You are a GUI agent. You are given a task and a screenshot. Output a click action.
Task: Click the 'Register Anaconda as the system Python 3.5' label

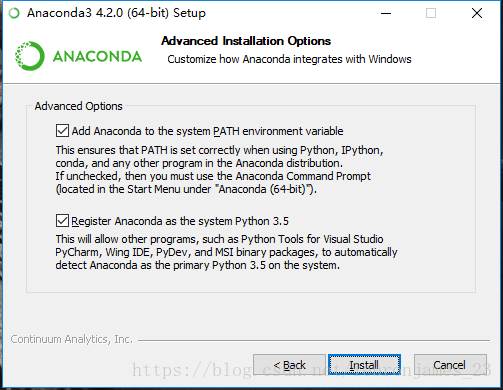(180, 221)
